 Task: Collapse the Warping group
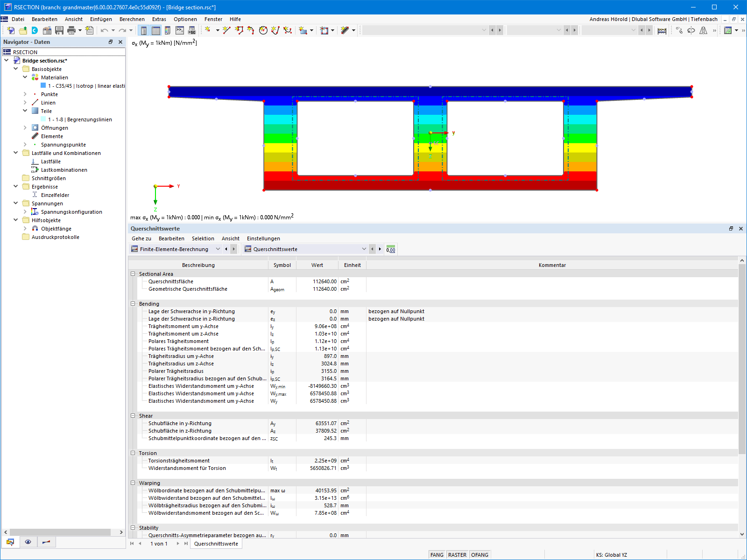click(133, 483)
